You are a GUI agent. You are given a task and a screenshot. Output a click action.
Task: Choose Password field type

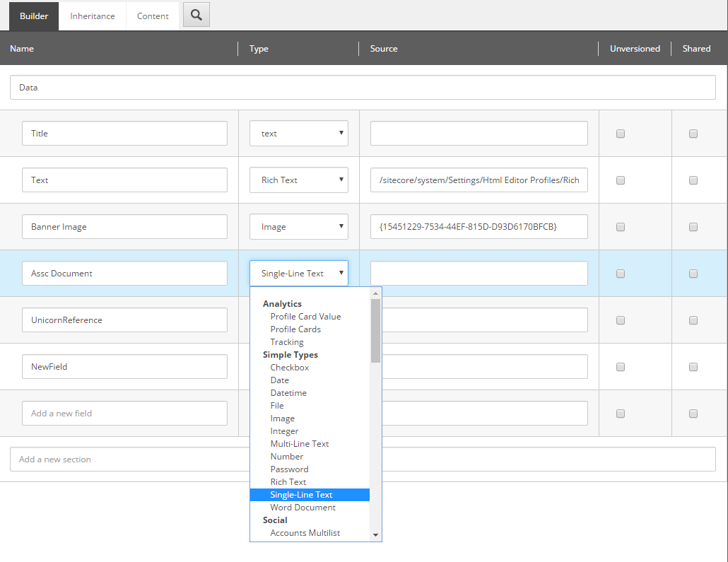pos(289,469)
